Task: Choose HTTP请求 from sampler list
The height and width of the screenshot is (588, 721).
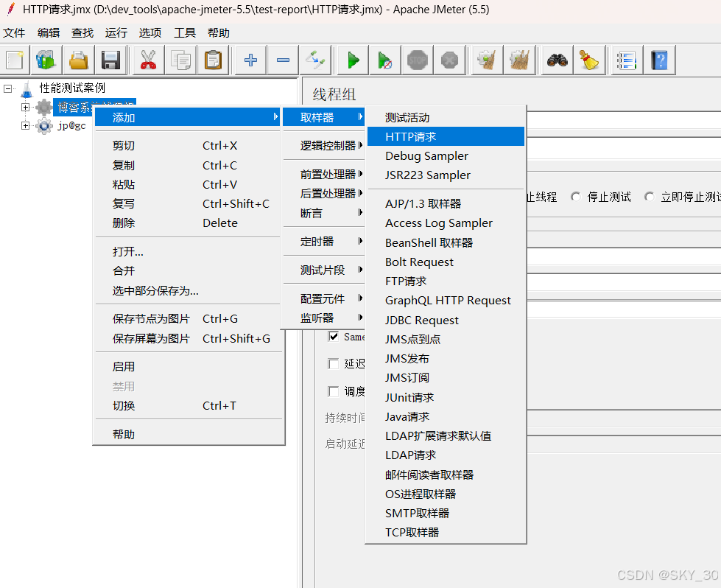Action: [446, 136]
